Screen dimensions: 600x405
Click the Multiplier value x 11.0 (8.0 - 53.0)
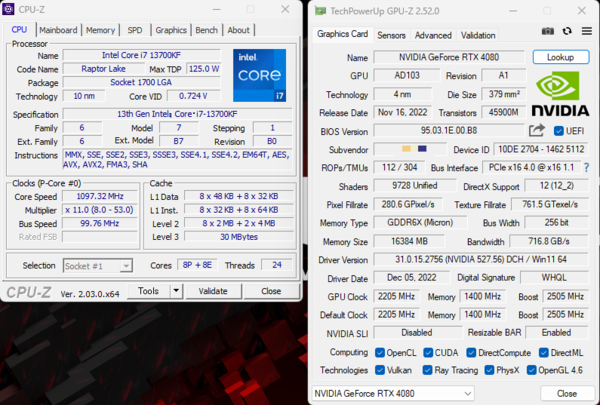tap(100, 210)
